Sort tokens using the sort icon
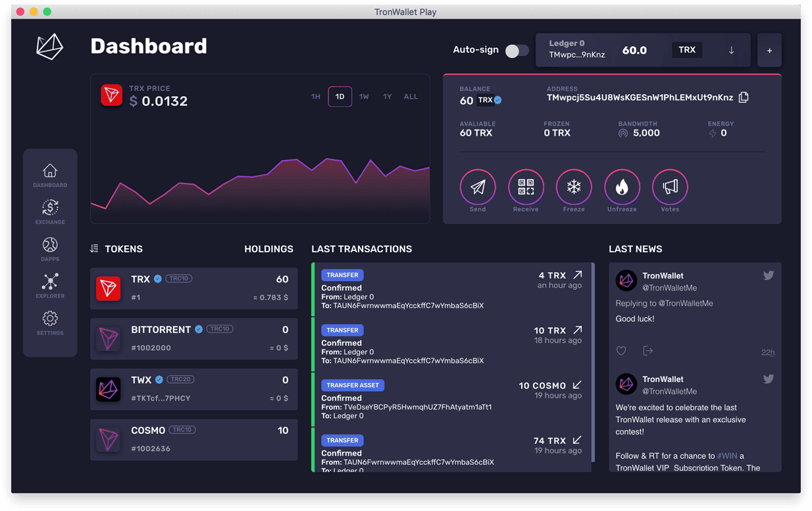Viewport: 812px width, 511px height. (94, 249)
